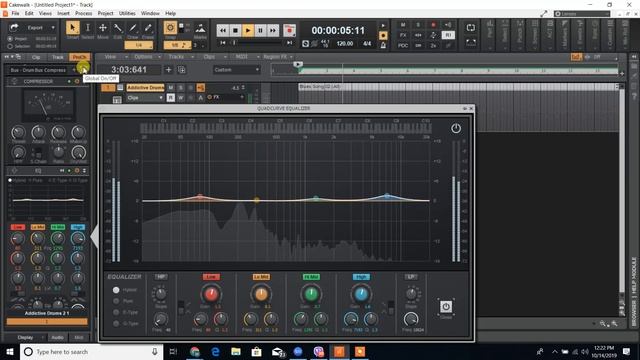Switch to the Clip inspector tab

tap(36, 57)
